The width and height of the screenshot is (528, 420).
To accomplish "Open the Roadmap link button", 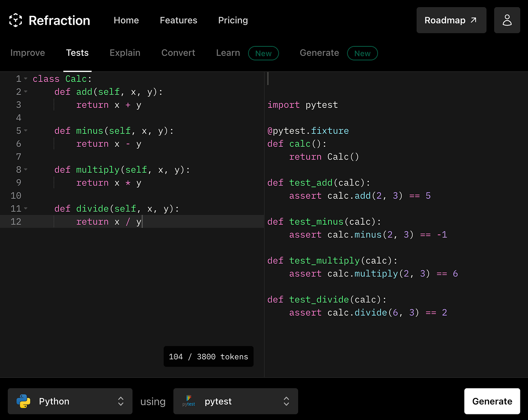I will click(x=451, y=20).
